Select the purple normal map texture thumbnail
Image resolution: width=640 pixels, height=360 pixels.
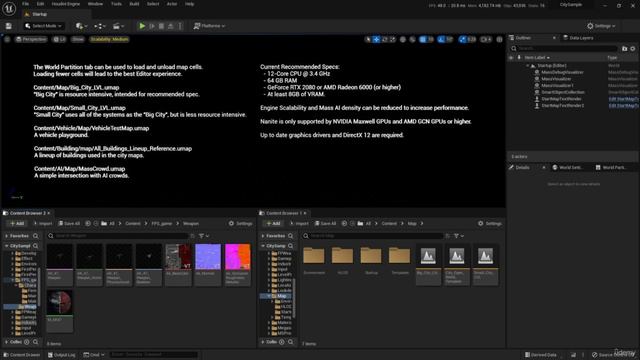[208, 257]
